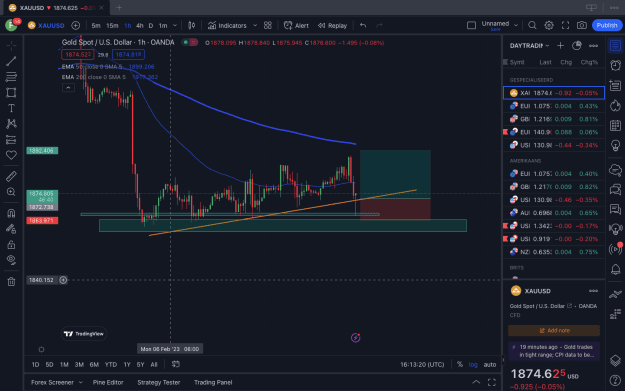This screenshot has height=391, width=625.
Task: Open go to date calendar icon
Action: 176,364
